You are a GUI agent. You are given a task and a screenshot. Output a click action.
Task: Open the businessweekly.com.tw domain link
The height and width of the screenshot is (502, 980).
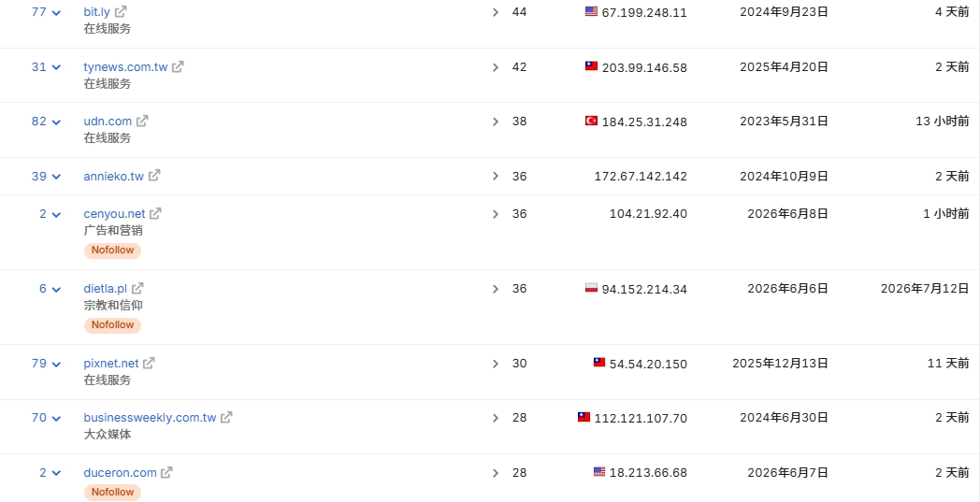pos(150,418)
